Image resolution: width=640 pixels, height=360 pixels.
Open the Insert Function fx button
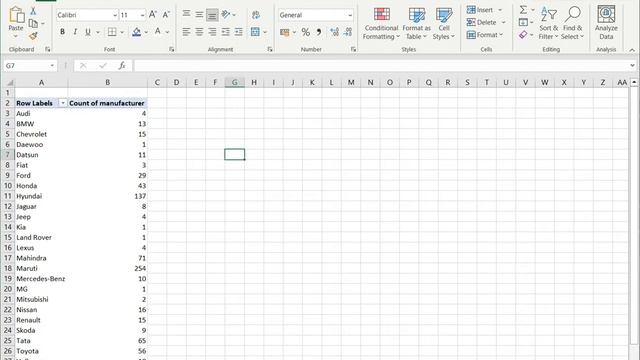122,65
